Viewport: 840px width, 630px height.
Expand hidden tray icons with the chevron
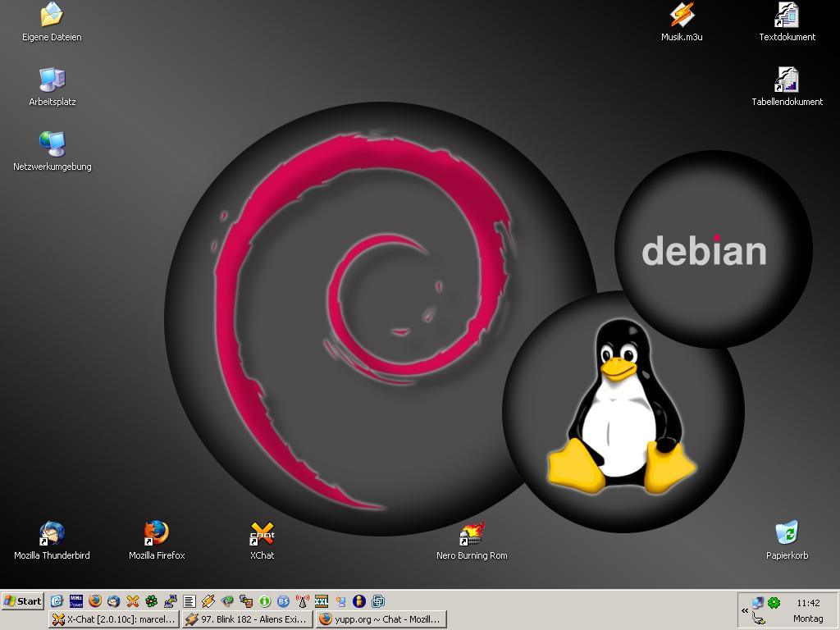tap(745, 610)
